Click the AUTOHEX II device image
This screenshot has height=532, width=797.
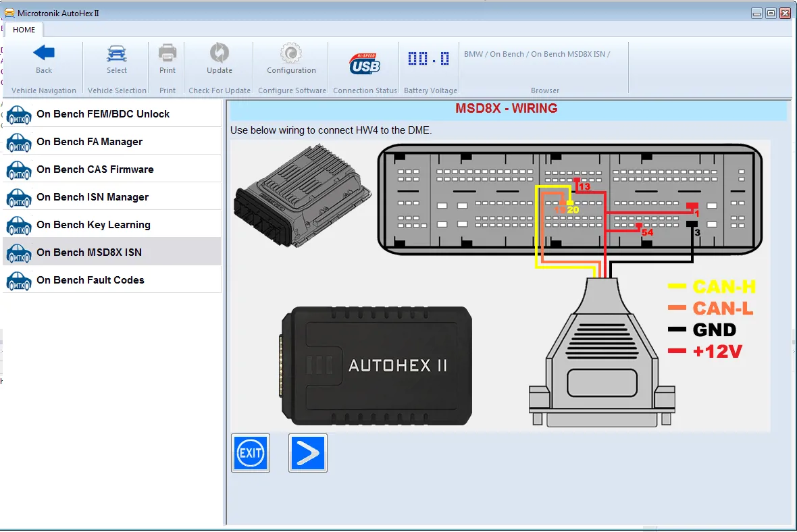(x=376, y=366)
